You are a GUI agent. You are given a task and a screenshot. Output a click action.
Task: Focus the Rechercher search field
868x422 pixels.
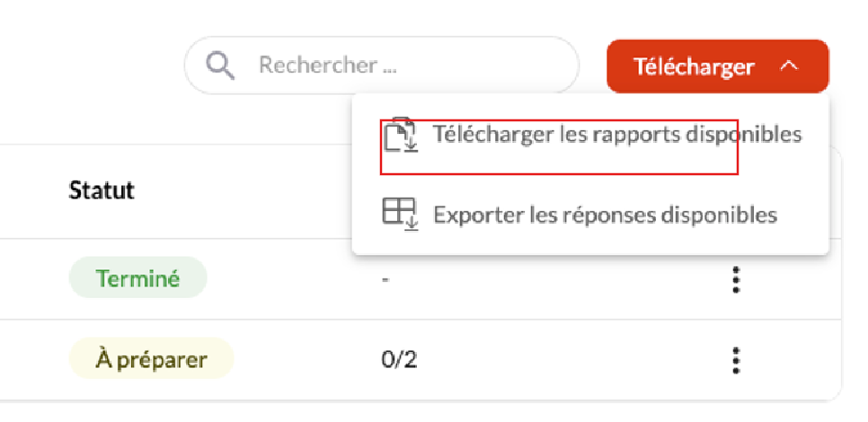point(381,66)
